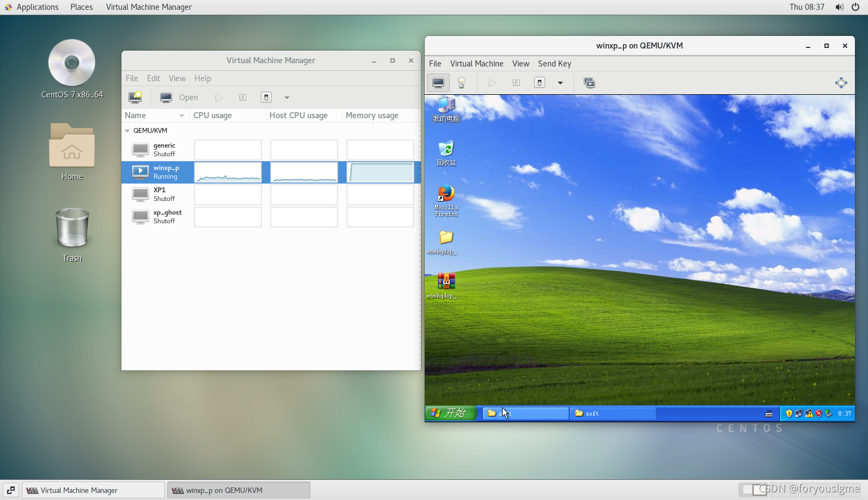868x500 pixels.
Task: Open Help menu in Virtual Machine Manager
Action: pos(203,78)
